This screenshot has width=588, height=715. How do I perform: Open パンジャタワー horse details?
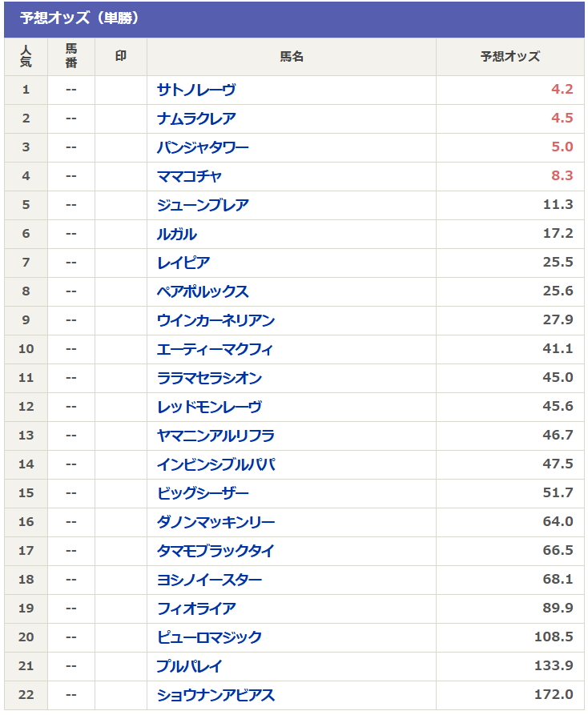coord(203,147)
